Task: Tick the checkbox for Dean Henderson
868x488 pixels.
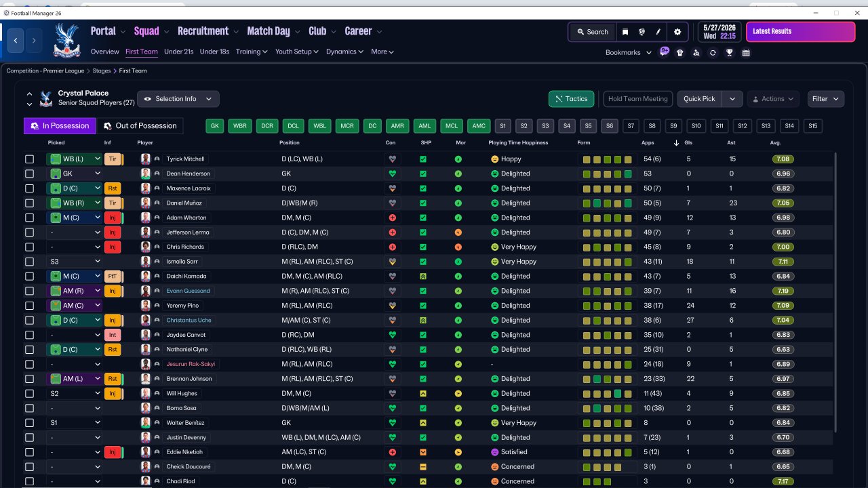Action: coord(29,174)
